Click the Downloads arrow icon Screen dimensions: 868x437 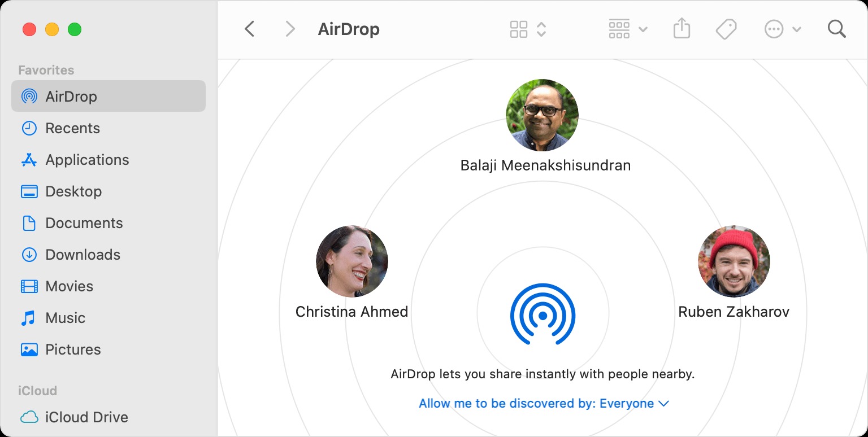[x=29, y=255]
